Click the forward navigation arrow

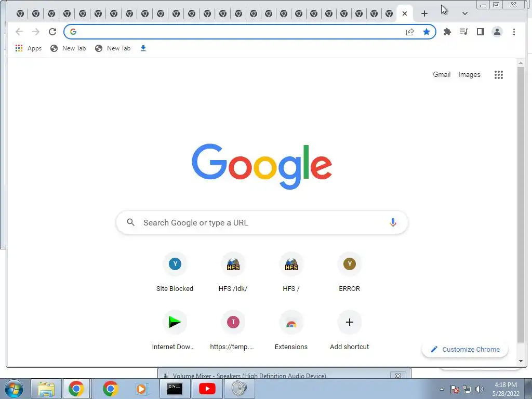click(36, 32)
